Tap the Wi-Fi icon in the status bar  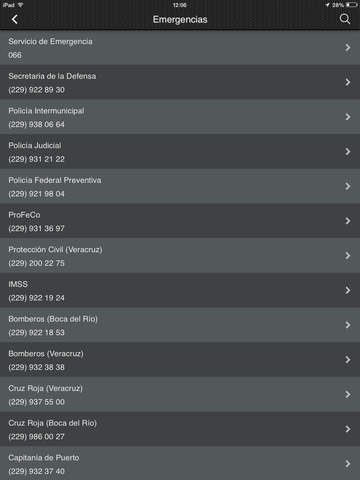pyautogui.click(x=20, y=5)
